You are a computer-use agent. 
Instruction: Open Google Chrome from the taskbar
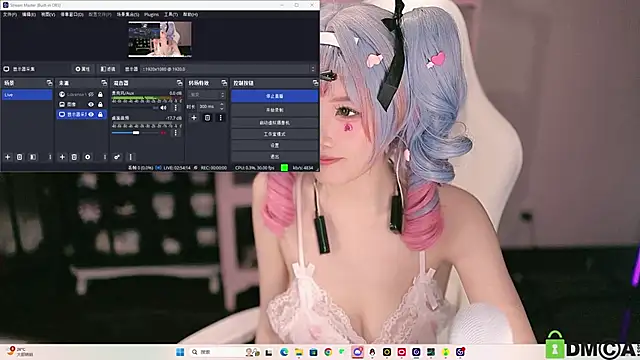click(328, 352)
